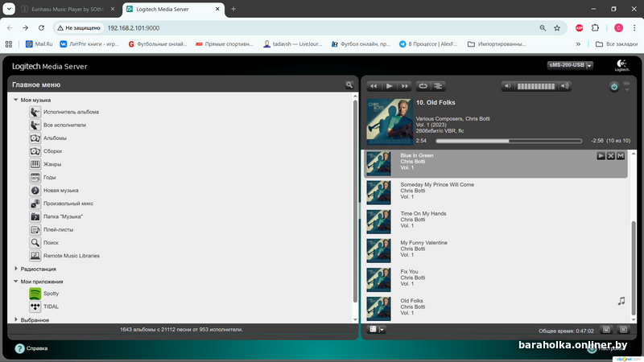Lower volume with the quiet speaker icon
Viewport: 644px width, 362px height.
pos(508,86)
